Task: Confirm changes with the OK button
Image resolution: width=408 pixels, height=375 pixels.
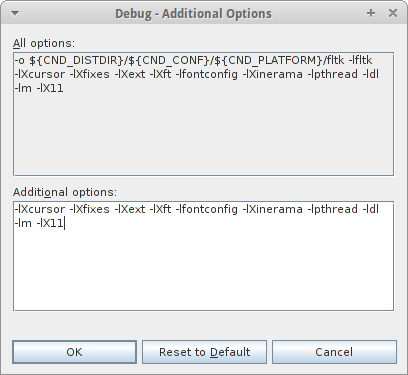Action: [74, 352]
